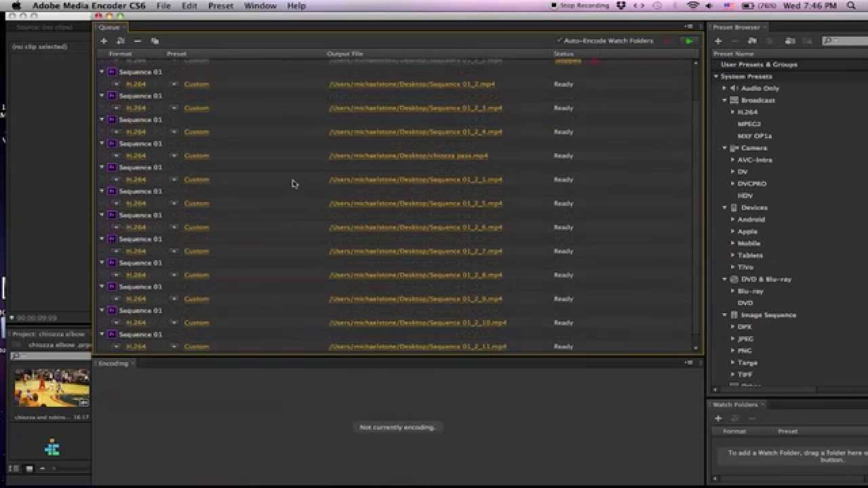Viewport: 868px width, 488px height.
Task: Open the Encoding panel flyout menu
Action: (x=690, y=363)
